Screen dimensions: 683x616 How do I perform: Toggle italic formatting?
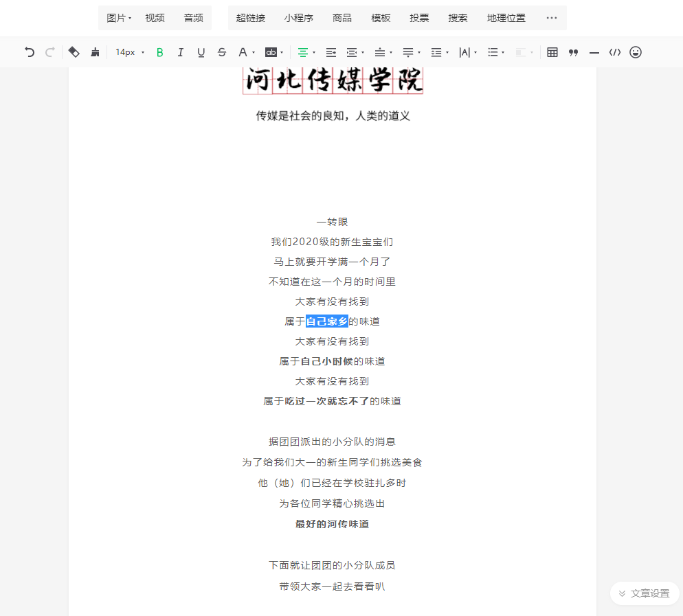(180, 53)
